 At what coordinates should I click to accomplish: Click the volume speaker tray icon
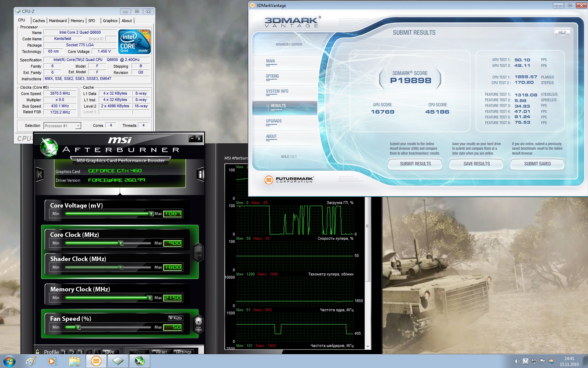[517, 361]
